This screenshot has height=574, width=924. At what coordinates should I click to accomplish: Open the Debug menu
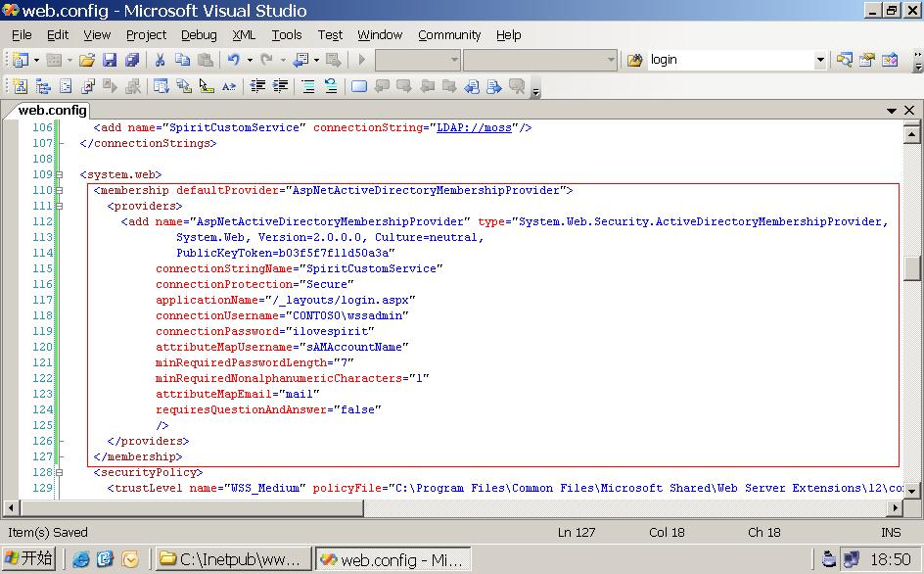(x=199, y=34)
